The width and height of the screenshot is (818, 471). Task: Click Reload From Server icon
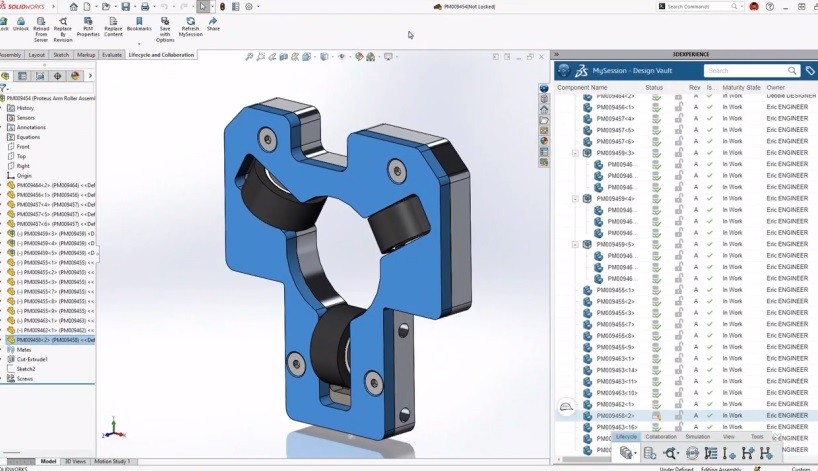coord(41,21)
